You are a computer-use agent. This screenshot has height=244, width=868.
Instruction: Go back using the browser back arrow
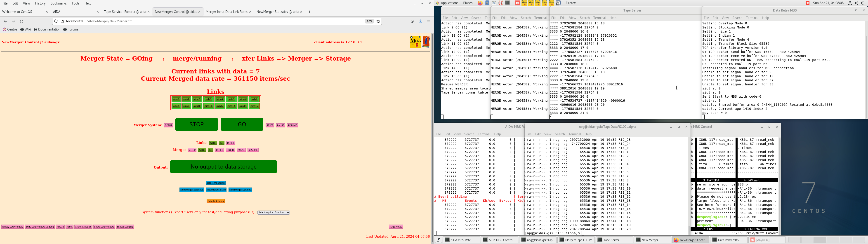[x=5, y=21]
